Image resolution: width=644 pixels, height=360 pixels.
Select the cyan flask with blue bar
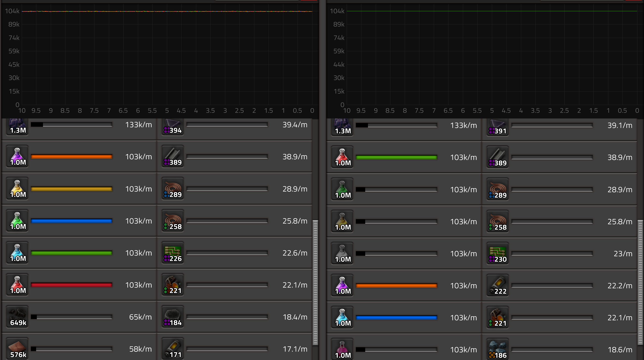point(342,317)
